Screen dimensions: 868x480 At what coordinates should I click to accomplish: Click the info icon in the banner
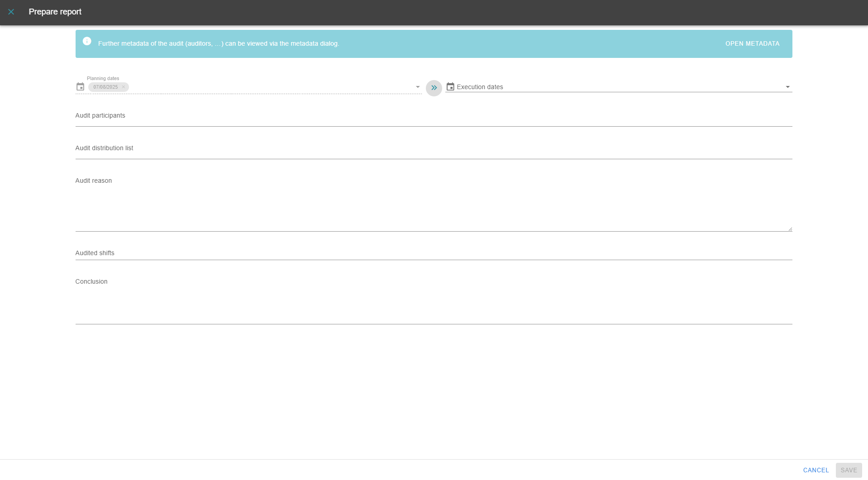[x=87, y=42]
